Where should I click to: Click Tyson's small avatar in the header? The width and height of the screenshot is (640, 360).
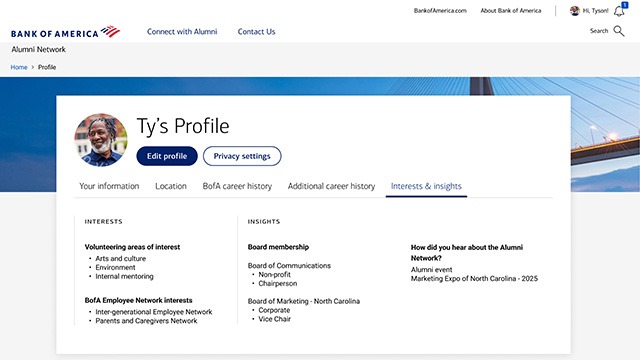tap(575, 11)
